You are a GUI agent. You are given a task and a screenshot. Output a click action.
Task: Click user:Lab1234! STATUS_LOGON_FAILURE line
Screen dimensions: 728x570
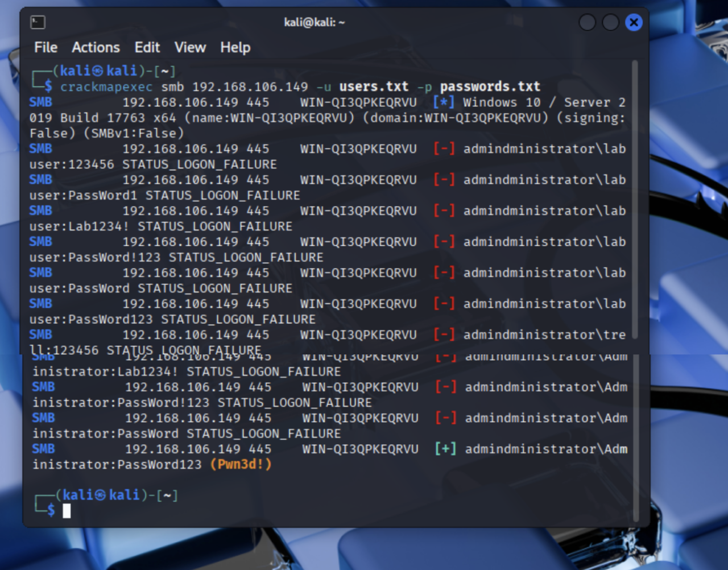point(160,226)
